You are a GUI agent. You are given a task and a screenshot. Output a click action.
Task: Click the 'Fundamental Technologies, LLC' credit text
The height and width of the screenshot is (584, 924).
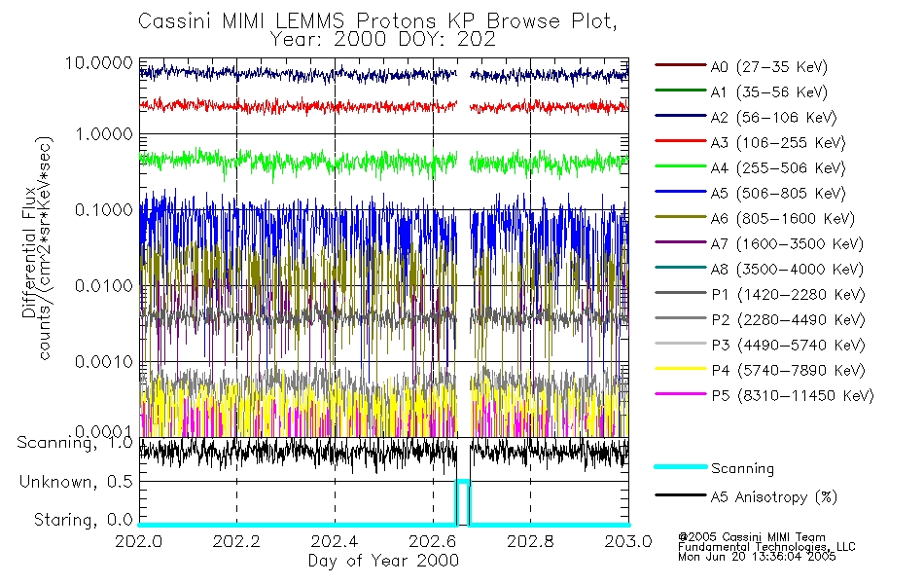tap(766, 547)
